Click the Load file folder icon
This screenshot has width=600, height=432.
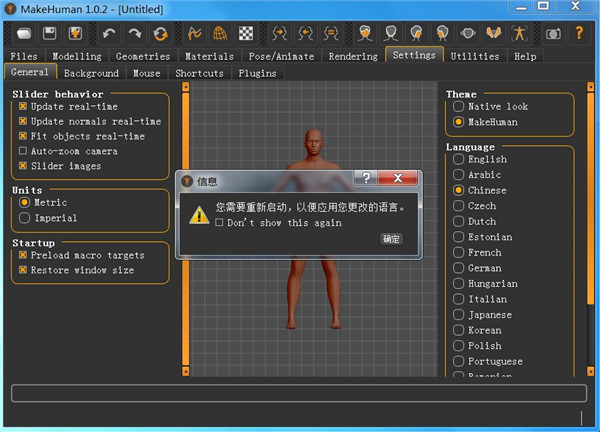click(x=24, y=33)
